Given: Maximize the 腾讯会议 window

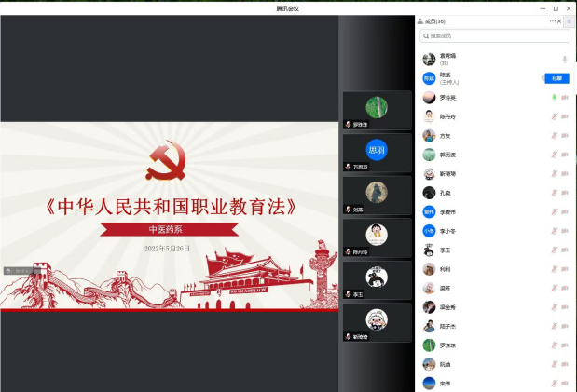Looking at the screenshot, I should pyautogui.click(x=556, y=8).
